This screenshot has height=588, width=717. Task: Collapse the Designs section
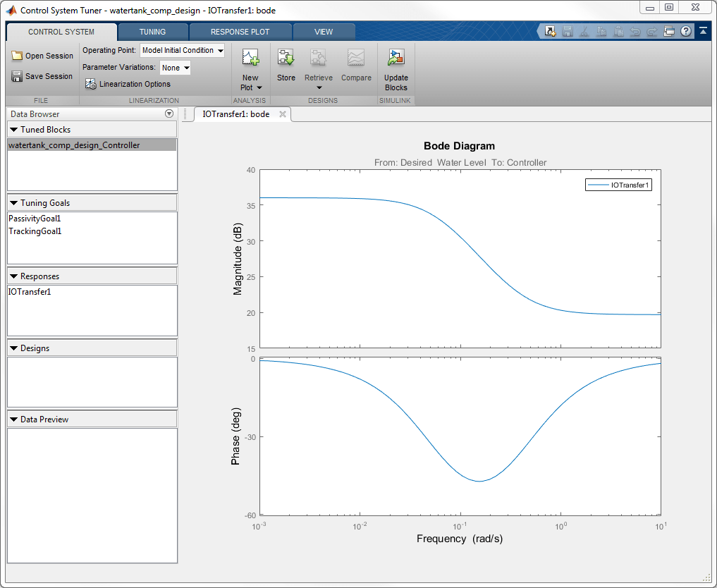tap(13, 348)
